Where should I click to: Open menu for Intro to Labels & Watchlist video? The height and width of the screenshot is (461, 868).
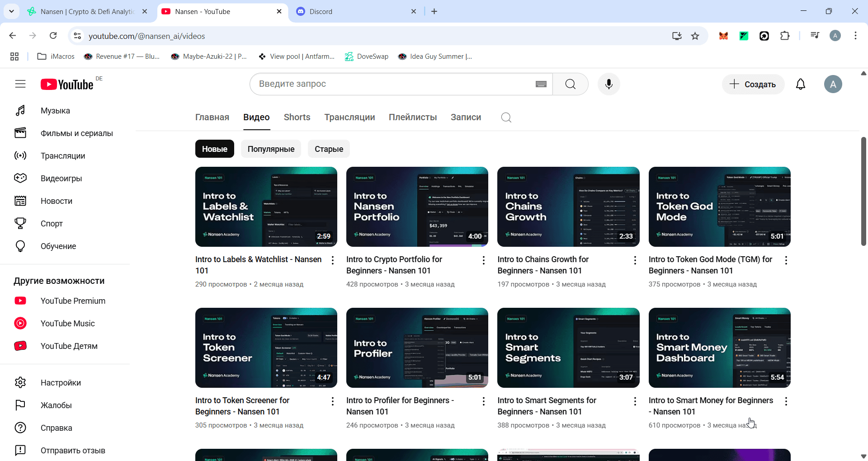333,260
